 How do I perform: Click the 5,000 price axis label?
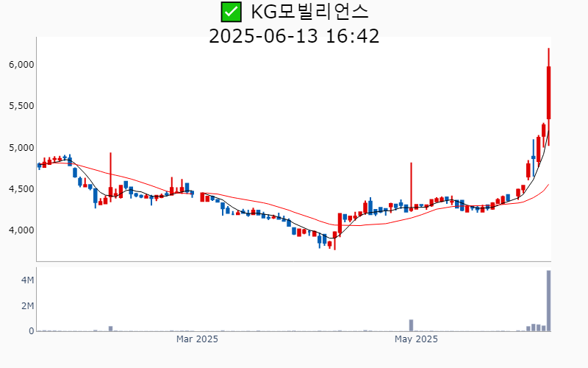pyautogui.click(x=21, y=148)
